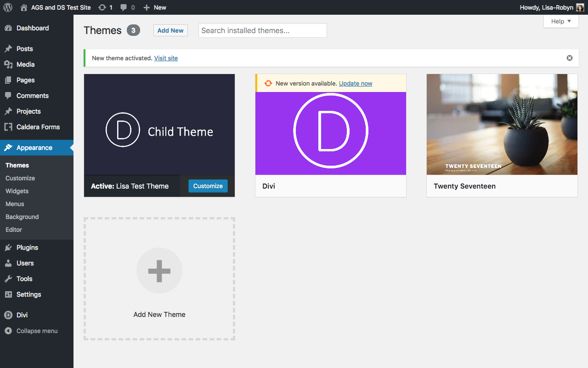Open the AGS and DS Test Site menu
The height and width of the screenshot is (368, 588).
coord(56,7)
